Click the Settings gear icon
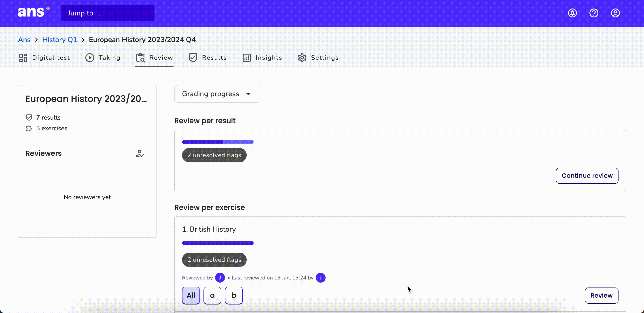644x313 pixels. [302, 57]
